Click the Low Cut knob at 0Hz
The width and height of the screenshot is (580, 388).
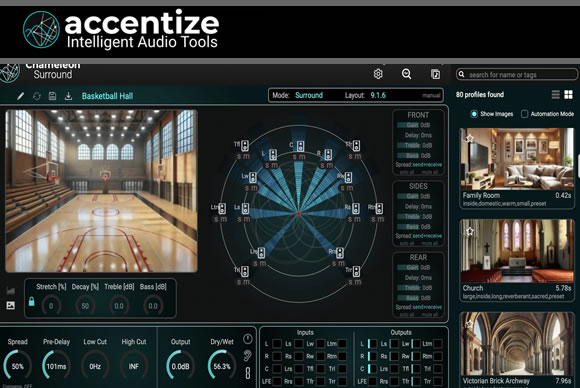click(x=95, y=365)
